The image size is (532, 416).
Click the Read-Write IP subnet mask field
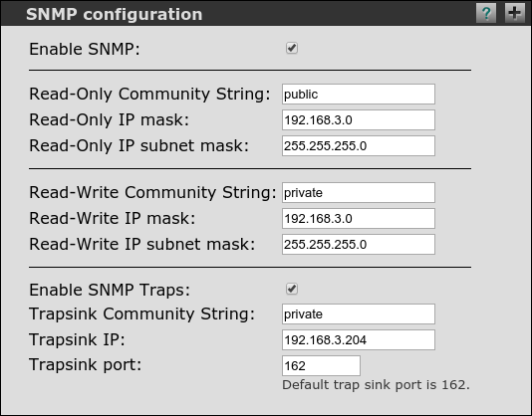click(359, 244)
